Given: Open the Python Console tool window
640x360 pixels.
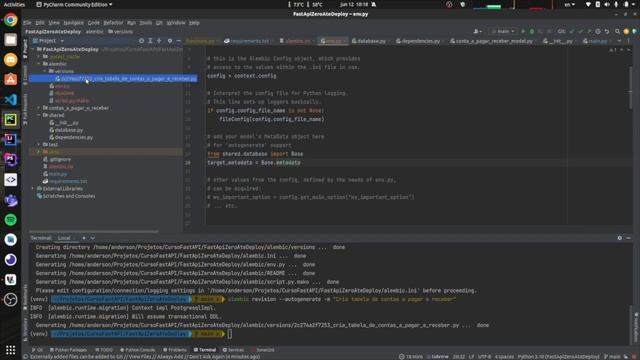Looking at the screenshot, I should click(x=138, y=350).
